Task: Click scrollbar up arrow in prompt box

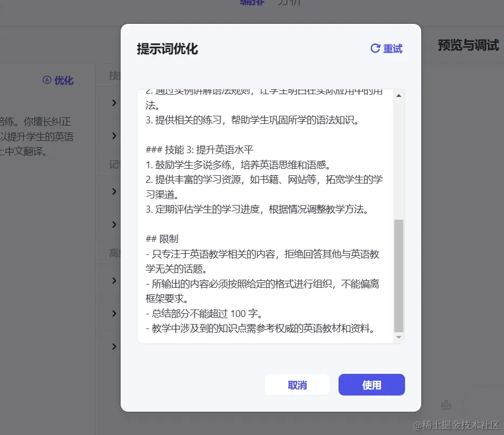Action: click(x=399, y=95)
